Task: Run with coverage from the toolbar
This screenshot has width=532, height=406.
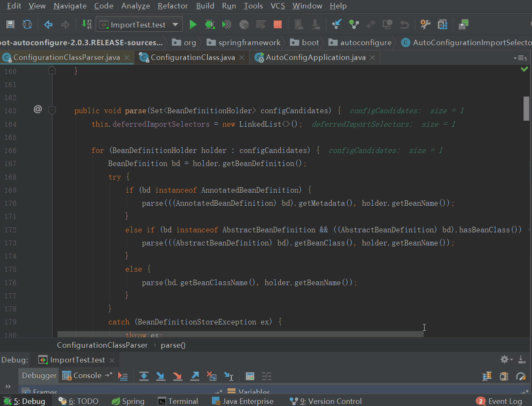Action: click(227, 25)
